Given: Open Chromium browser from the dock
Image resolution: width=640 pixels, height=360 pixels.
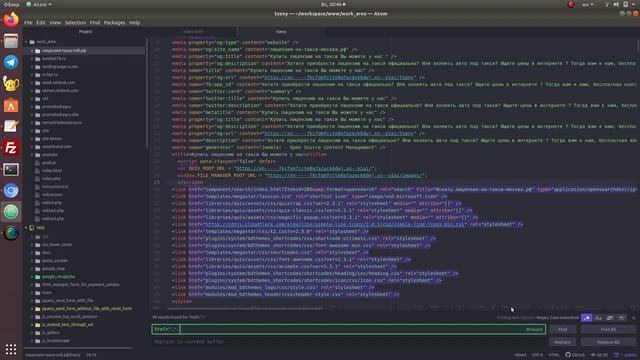Looking at the screenshot, I should click(11, 191).
